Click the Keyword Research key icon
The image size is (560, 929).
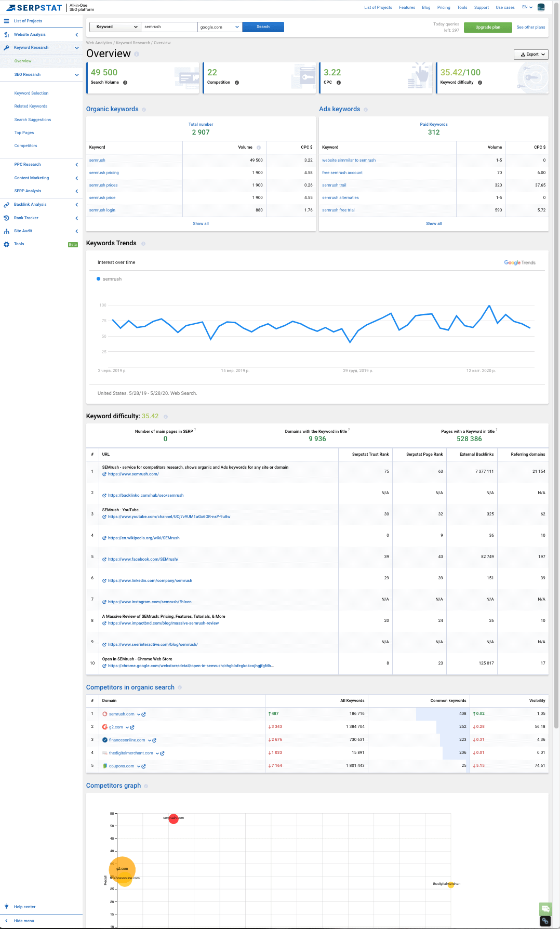[x=6, y=48]
